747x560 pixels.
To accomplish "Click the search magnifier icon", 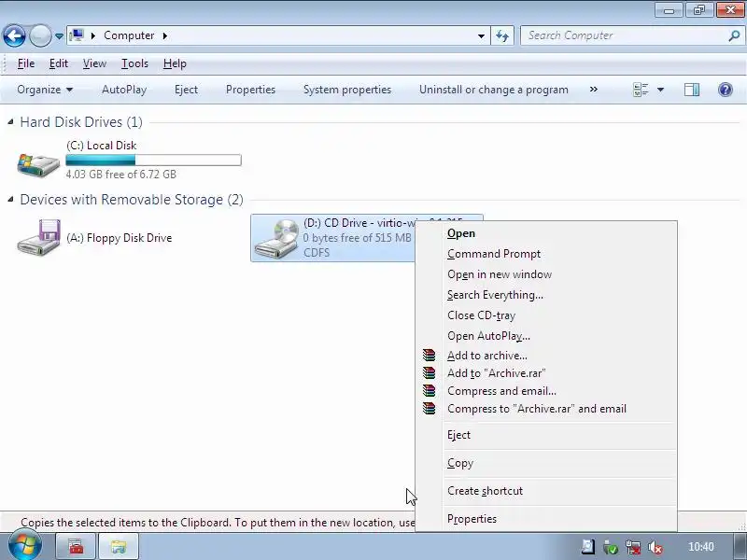I will [x=734, y=35].
